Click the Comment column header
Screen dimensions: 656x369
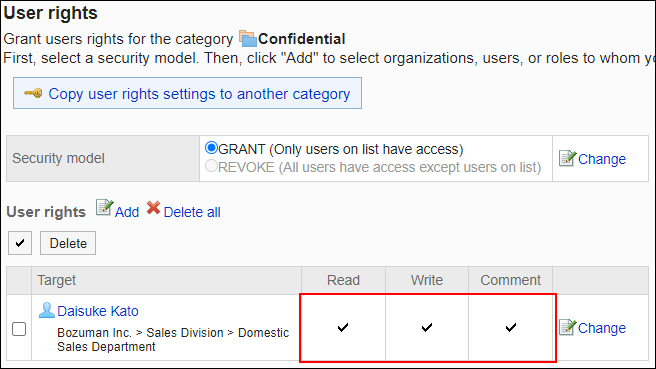510,280
